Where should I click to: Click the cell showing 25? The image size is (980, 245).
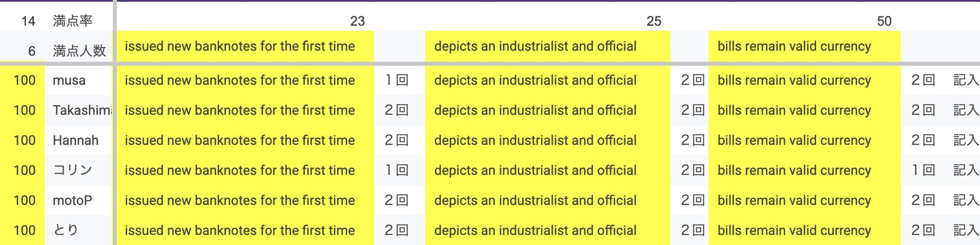click(x=653, y=21)
